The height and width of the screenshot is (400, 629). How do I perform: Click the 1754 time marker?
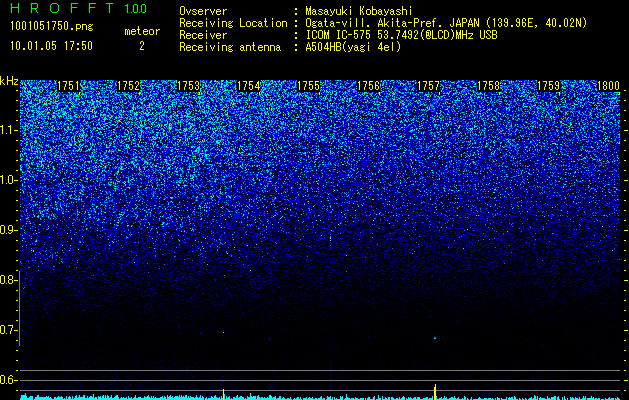point(248,86)
